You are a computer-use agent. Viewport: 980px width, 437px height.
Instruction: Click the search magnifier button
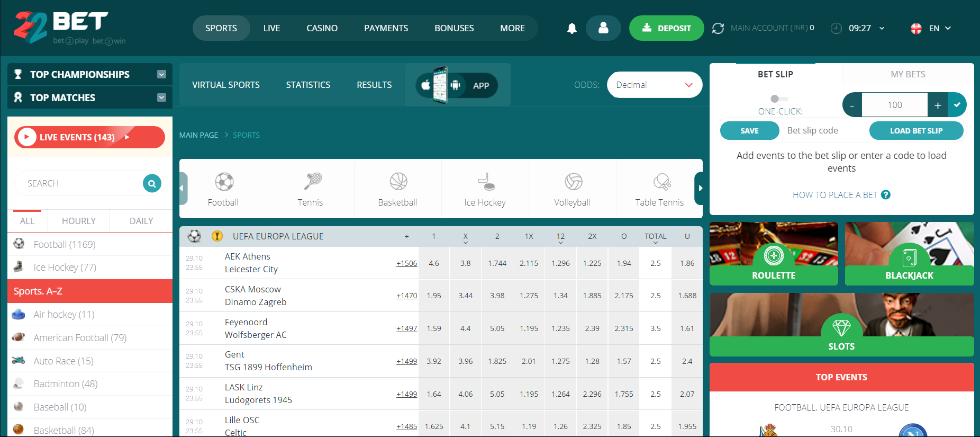[152, 184]
